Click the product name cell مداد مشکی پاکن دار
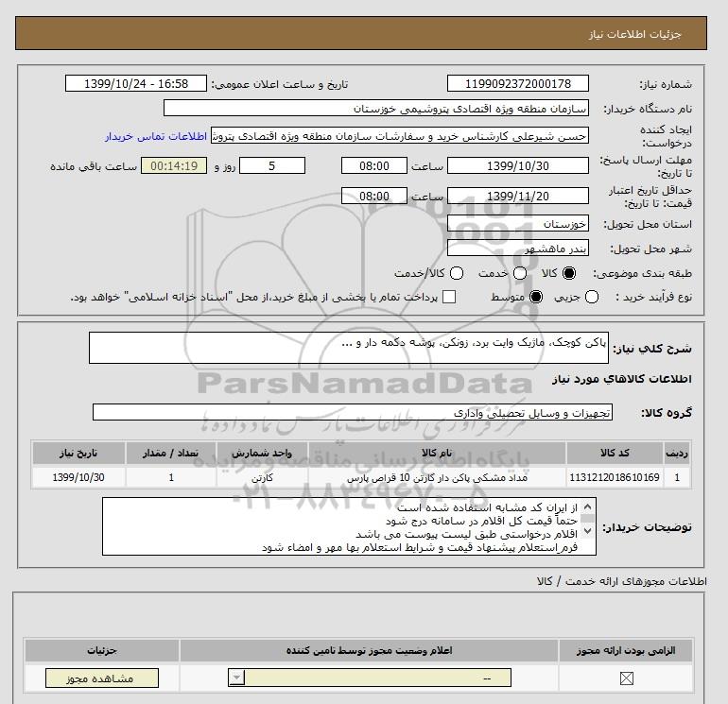Image resolution: width=728 pixels, height=704 pixels. tap(437, 477)
